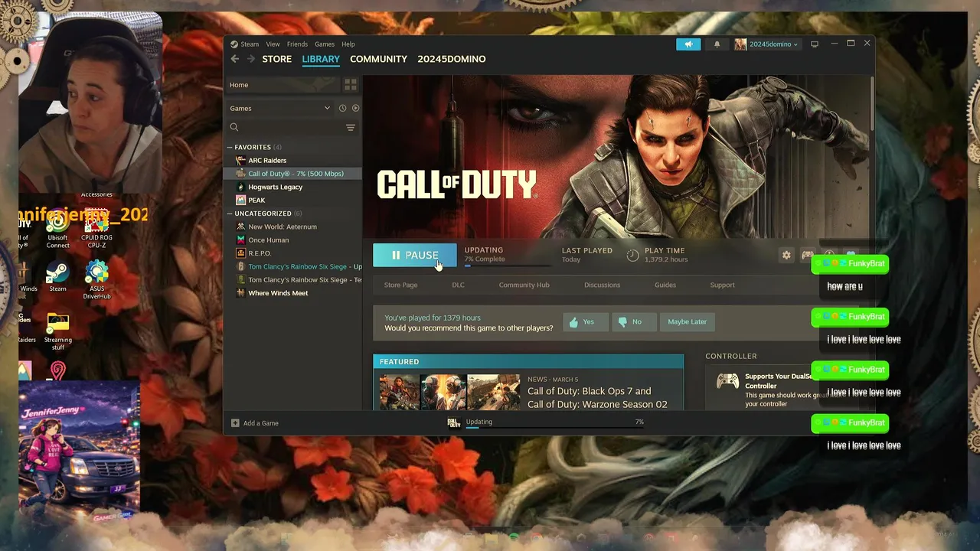Pause the Call of Duty update
The width and height of the screenshot is (980, 551).
(x=414, y=256)
